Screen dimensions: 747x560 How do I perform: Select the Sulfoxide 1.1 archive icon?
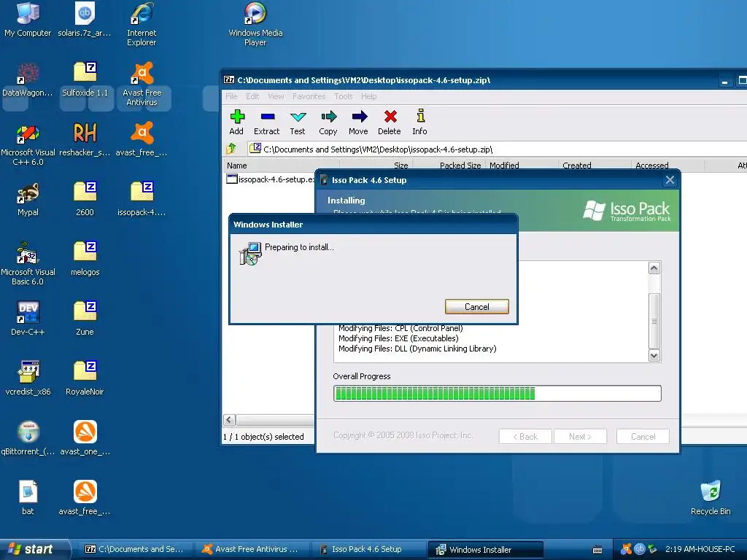coord(85,79)
